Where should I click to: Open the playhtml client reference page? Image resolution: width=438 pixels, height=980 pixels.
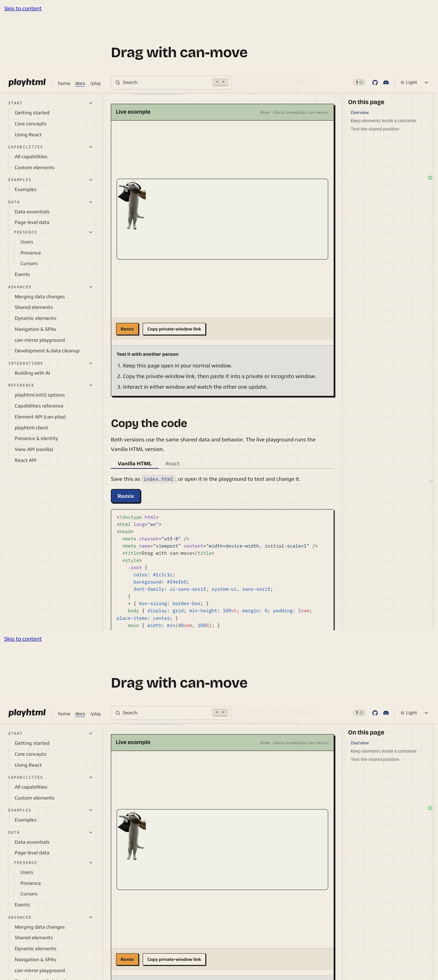[31, 428]
